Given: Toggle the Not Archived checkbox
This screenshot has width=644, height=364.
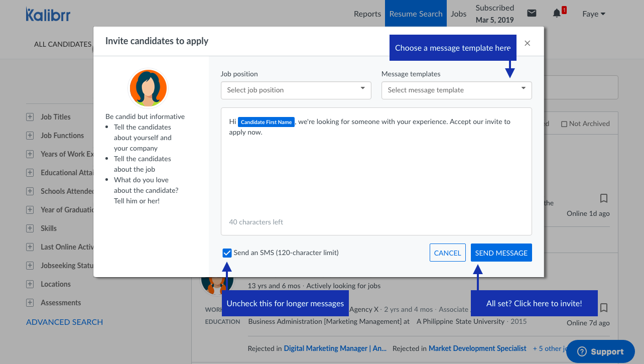Looking at the screenshot, I should tap(564, 124).
